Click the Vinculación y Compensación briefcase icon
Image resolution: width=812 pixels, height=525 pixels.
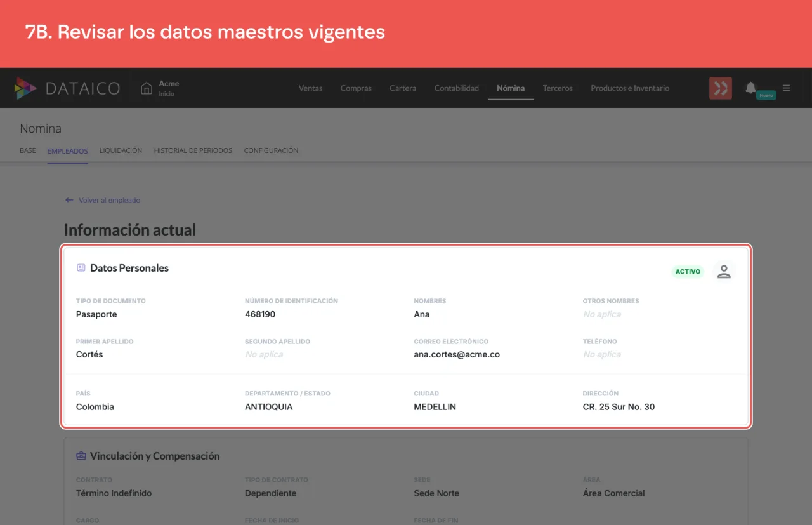pos(81,456)
